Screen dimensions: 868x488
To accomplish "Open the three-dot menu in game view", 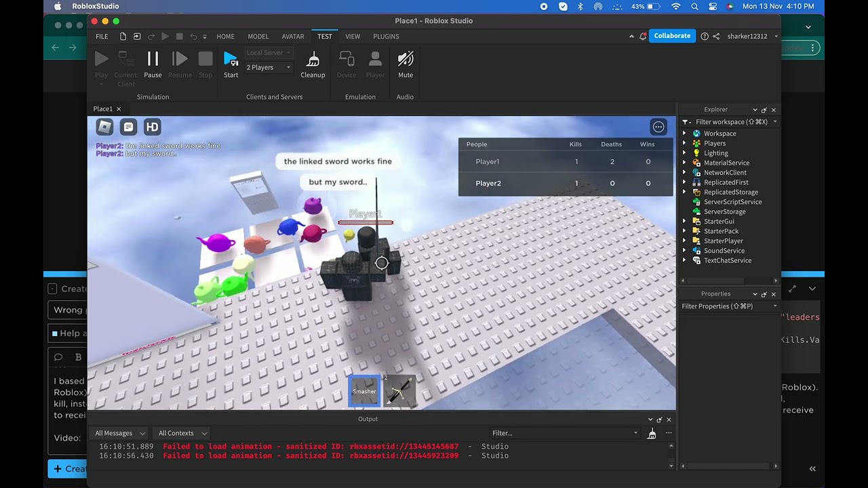I will 658,127.
